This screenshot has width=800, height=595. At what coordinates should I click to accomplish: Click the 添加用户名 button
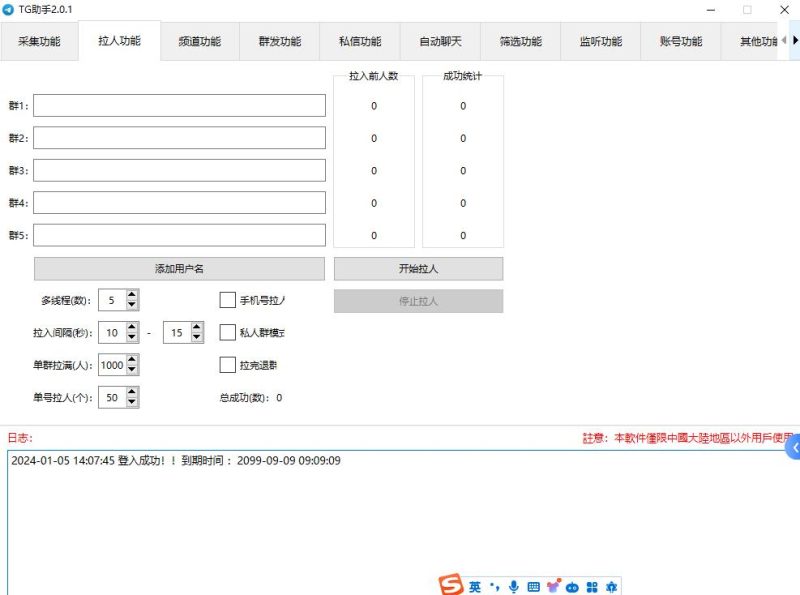180,268
